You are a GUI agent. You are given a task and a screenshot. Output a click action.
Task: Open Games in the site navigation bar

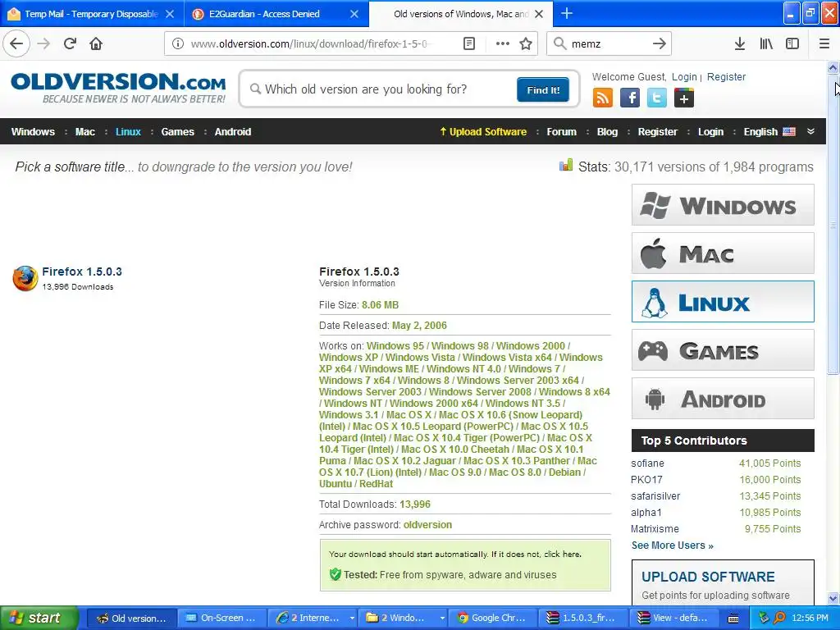(x=177, y=132)
